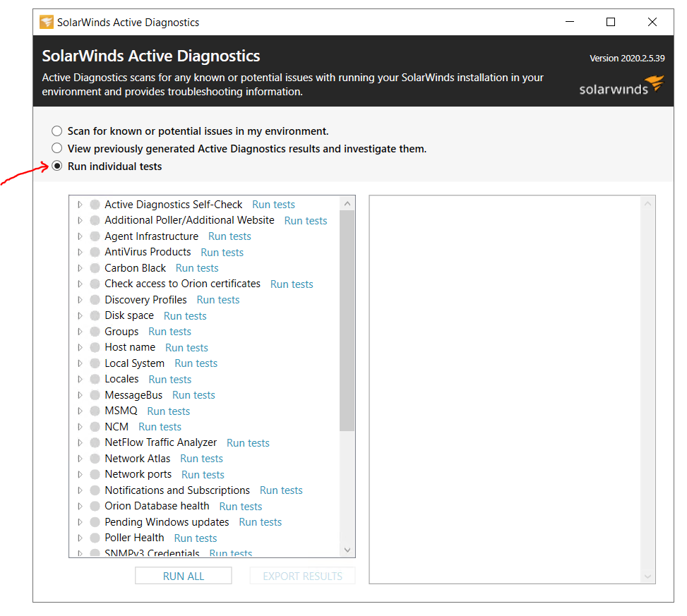Screen dimensions: 687x616
Task: Run tests for Orion Database health
Action: point(241,507)
